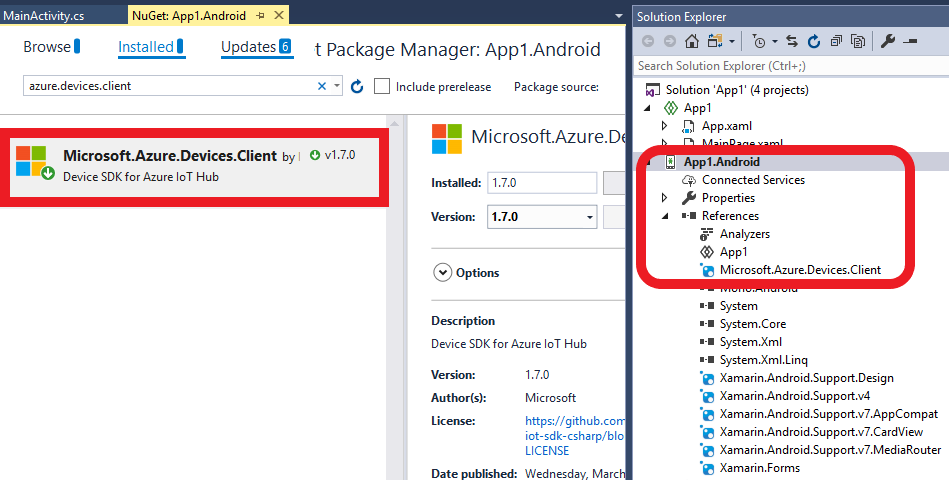
Task: Click the Microsoft logo in package details
Action: [447, 139]
